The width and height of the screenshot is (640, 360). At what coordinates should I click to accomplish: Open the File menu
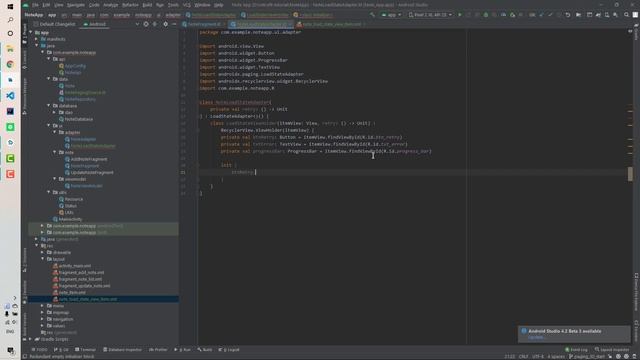[x=35, y=5]
